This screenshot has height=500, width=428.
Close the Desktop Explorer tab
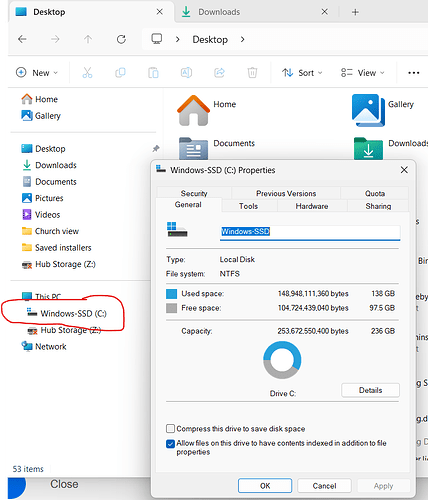tap(160, 12)
